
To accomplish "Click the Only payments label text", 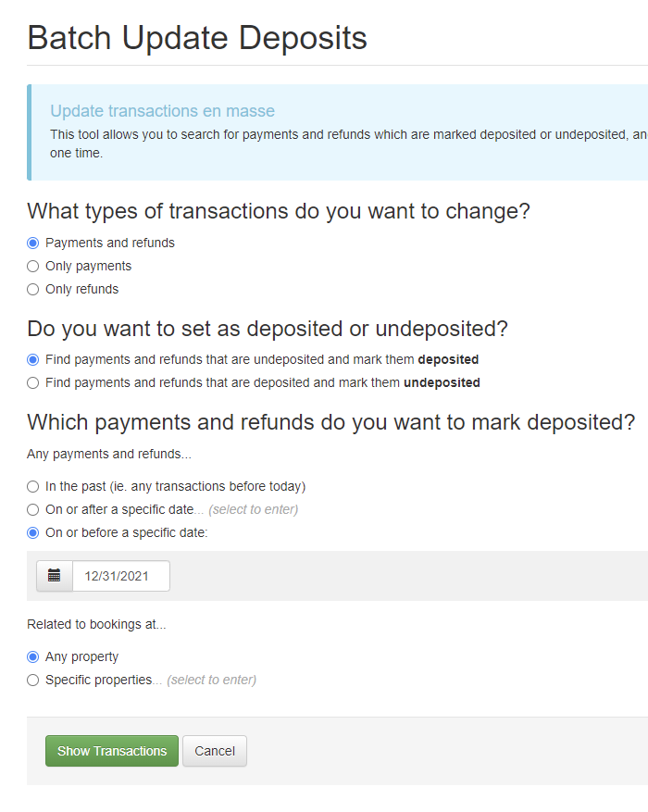I will tap(89, 267).
